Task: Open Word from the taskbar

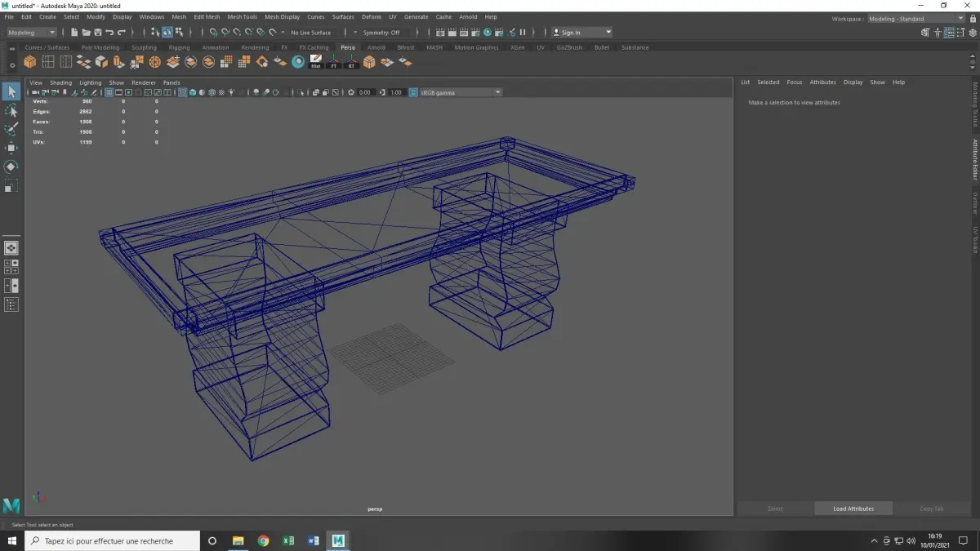Action: [x=314, y=540]
